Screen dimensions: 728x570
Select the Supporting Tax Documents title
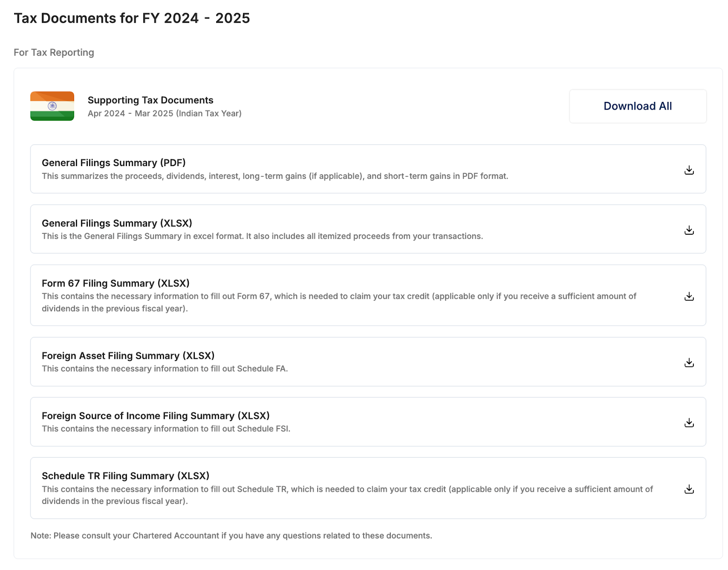coord(150,100)
